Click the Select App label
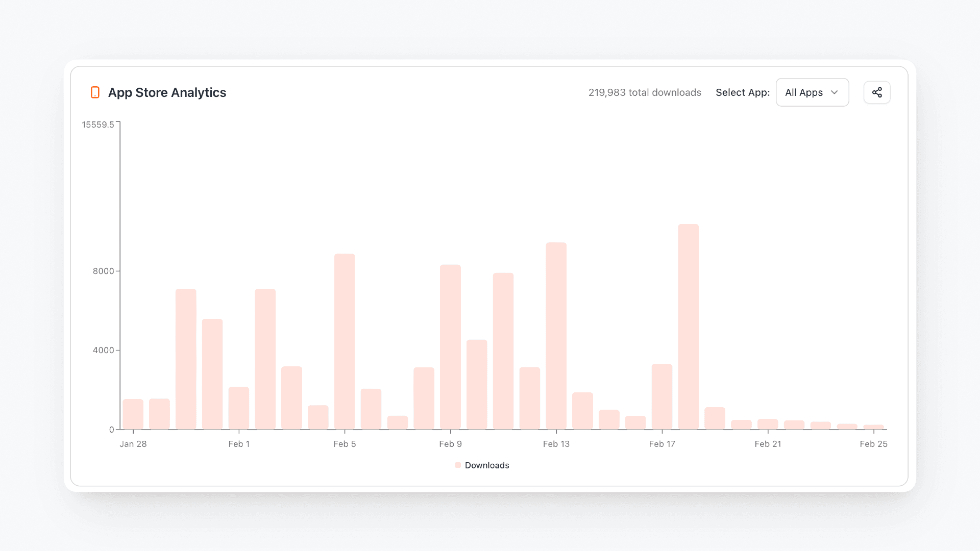The image size is (980, 551). point(743,92)
